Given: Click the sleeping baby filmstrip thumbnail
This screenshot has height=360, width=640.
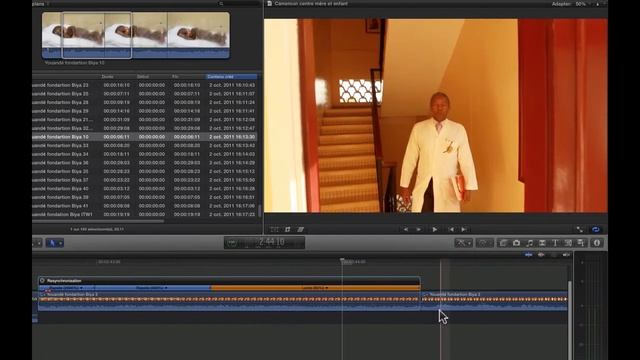Looking at the screenshot, I should click(x=136, y=35).
